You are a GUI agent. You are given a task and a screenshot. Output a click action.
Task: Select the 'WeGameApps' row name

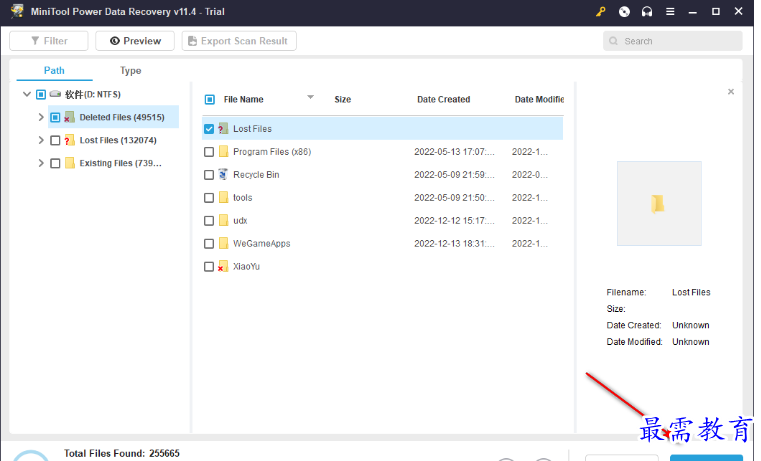(x=262, y=244)
